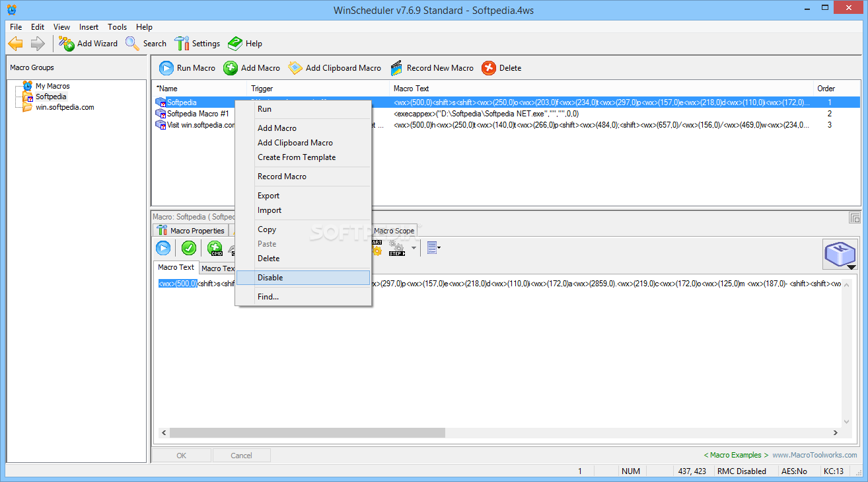Switch to the Macro Properties tab
The image size is (868, 482).
(191, 231)
